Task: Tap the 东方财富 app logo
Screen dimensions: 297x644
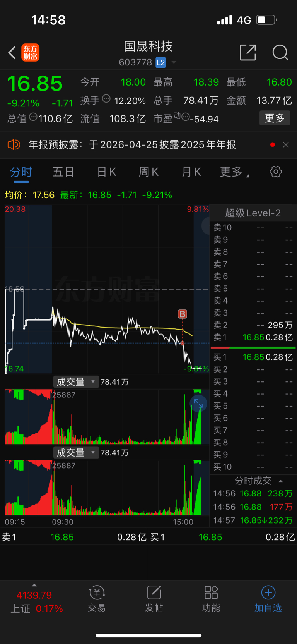Action: 31,53
